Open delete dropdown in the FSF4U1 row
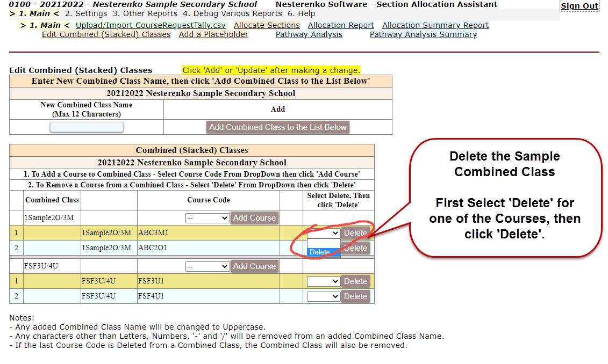608x364 pixels. (323, 296)
